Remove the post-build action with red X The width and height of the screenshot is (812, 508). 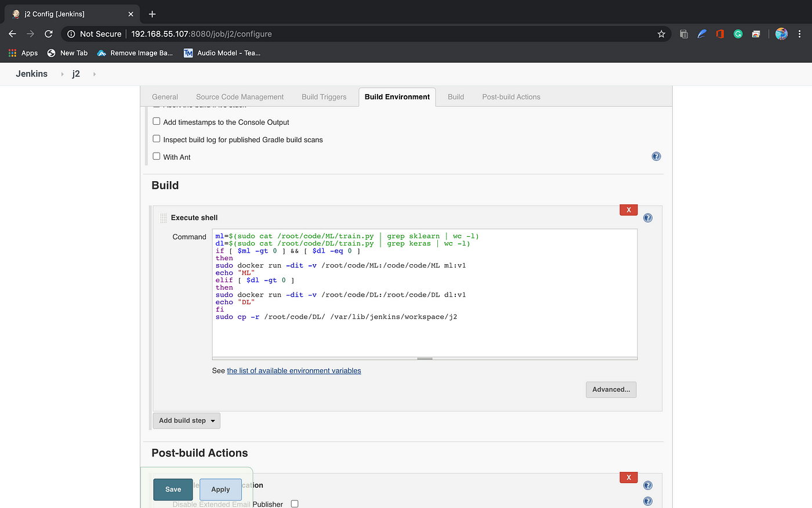point(629,477)
